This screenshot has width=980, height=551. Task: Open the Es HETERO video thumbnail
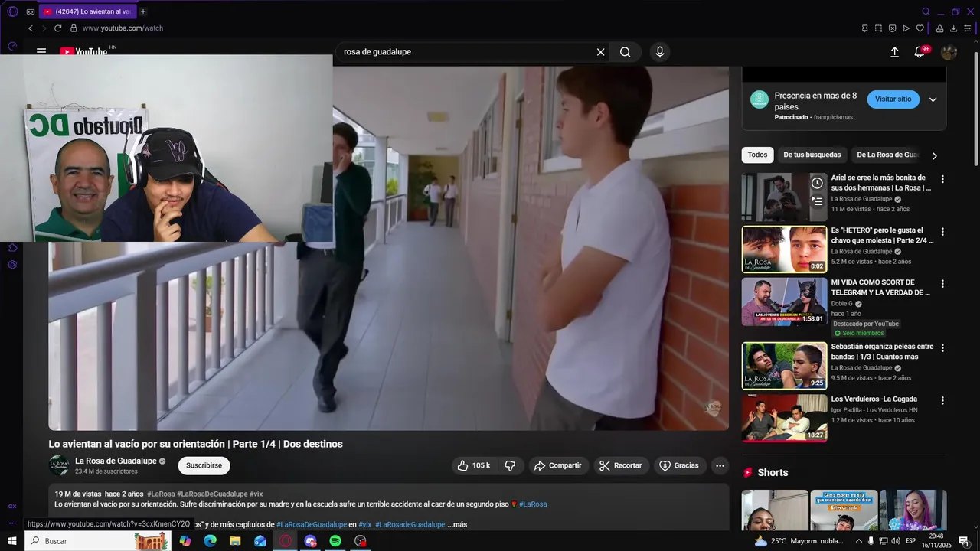tap(784, 249)
